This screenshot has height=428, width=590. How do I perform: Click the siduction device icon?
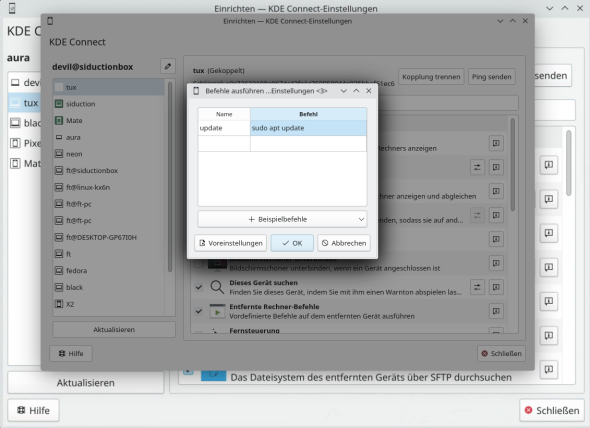tap(59, 104)
